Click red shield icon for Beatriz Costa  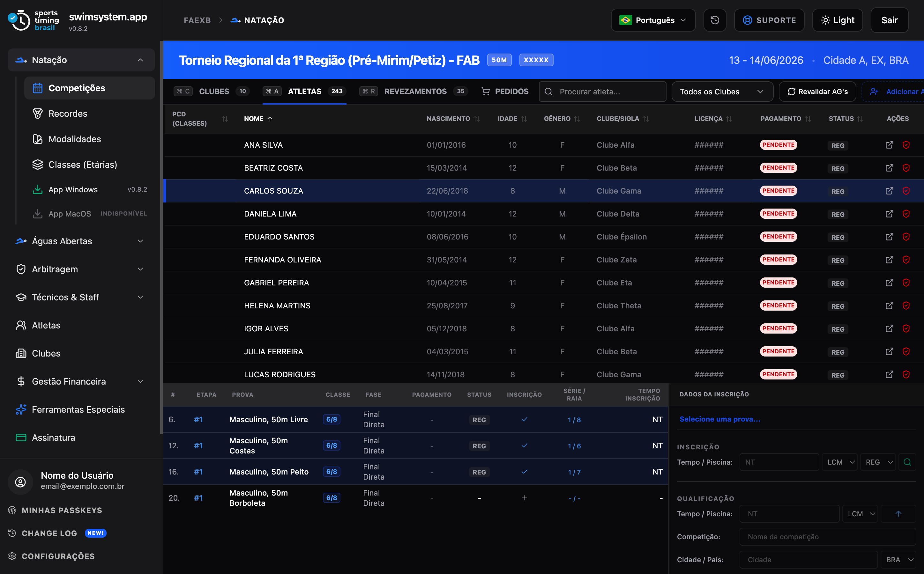click(x=906, y=168)
